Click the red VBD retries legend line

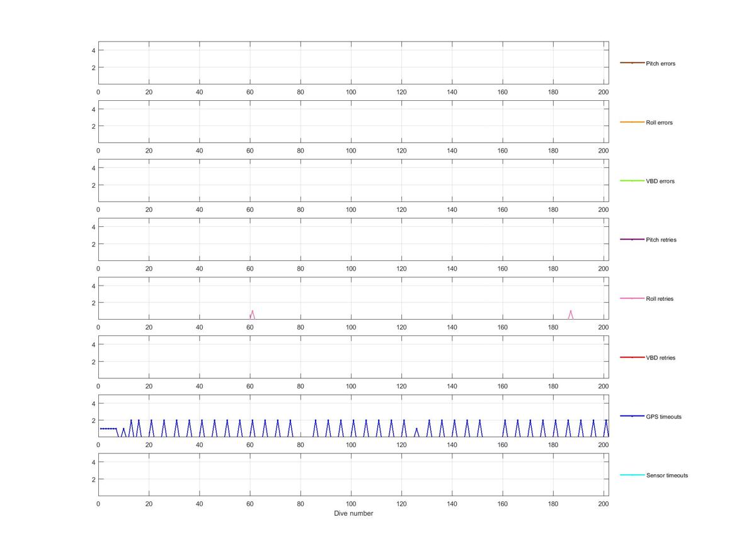click(632, 357)
